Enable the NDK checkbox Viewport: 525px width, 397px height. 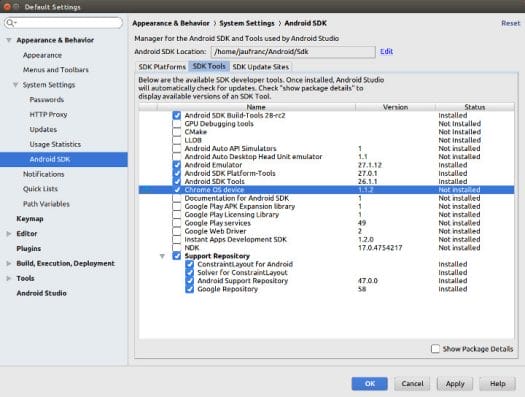pos(177,248)
